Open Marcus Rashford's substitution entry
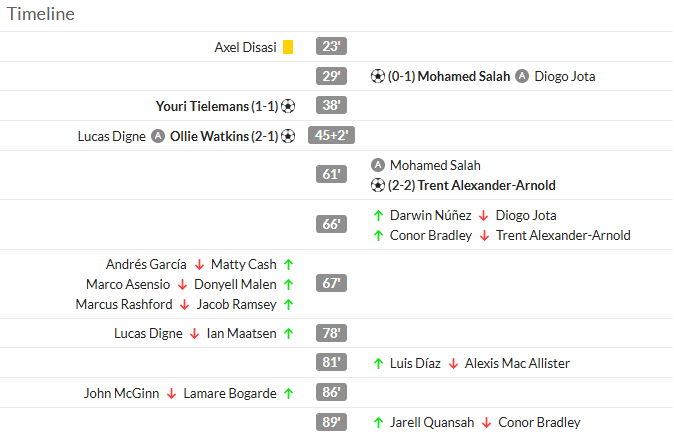 [185, 304]
